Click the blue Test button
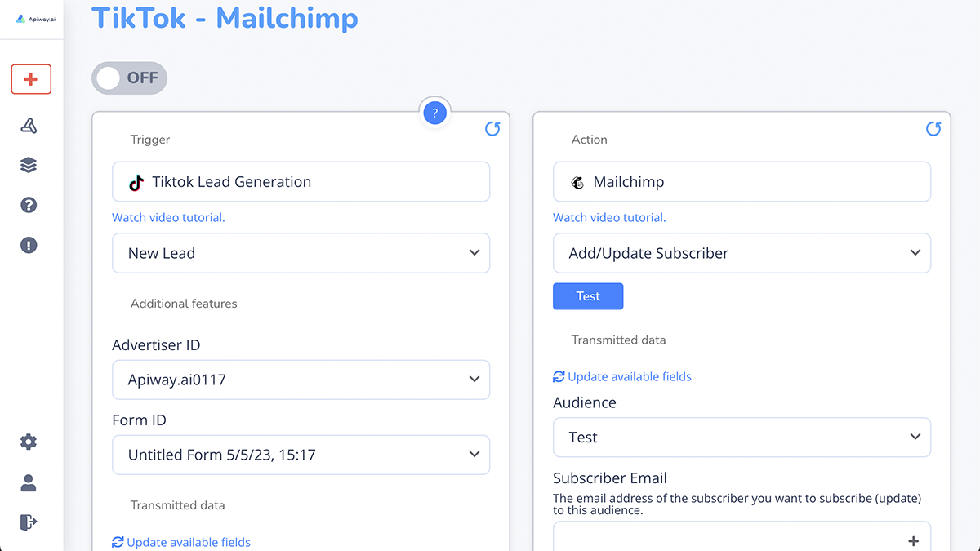Viewport: 980px width, 551px height. pos(588,296)
